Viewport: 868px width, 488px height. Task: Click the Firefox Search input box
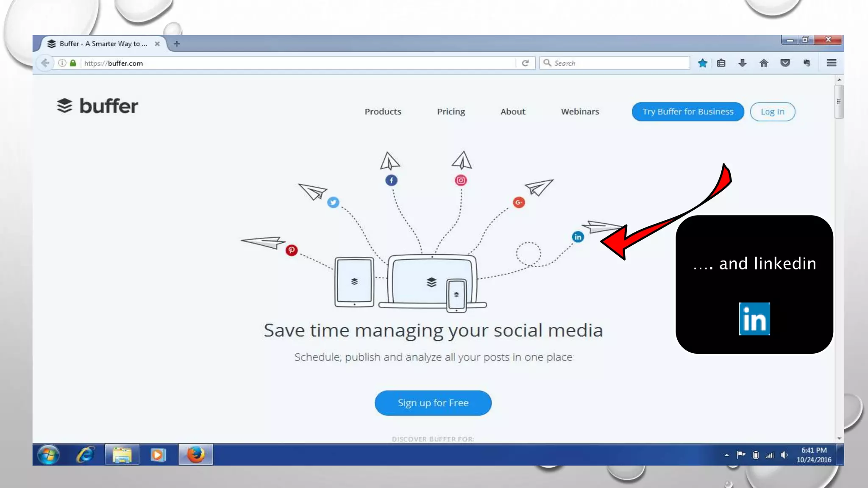pos(615,63)
